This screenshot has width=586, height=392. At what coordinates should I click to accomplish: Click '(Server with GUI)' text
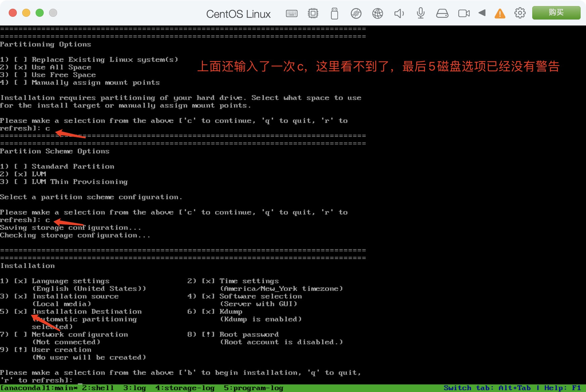pos(258,304)
